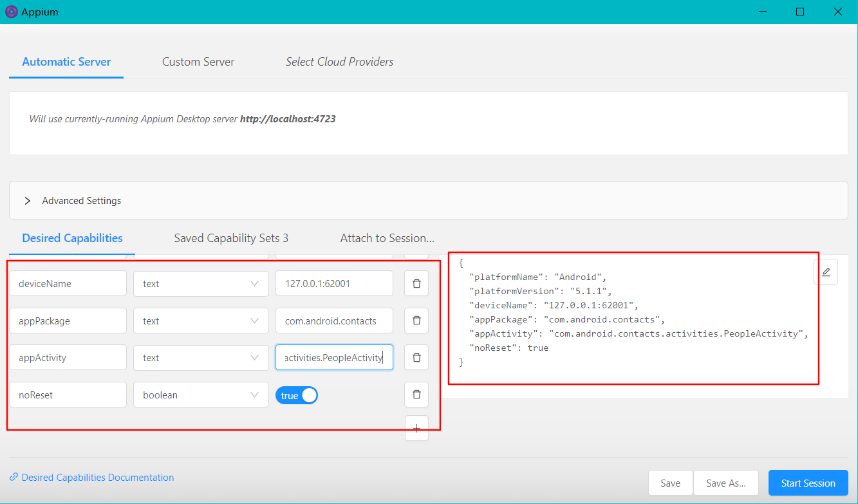Add a new capability row
The width and height of the screenshot is (858, 504).
point(416,428)
